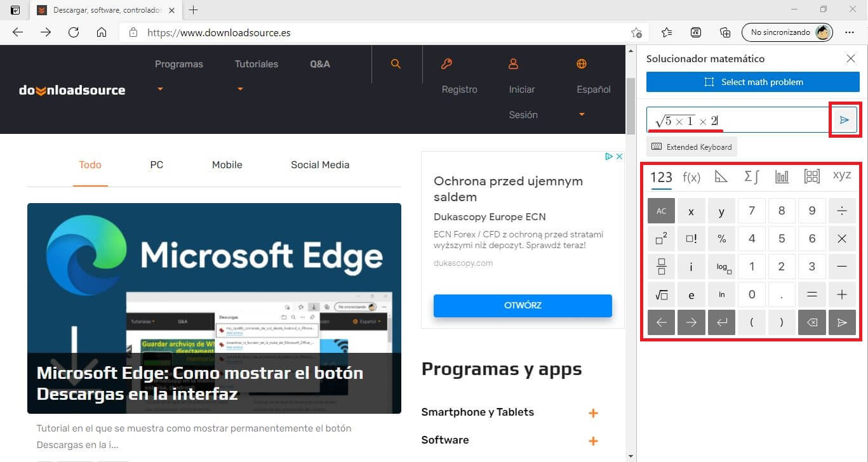Insert new line with return key

click(x=721, y=322)
